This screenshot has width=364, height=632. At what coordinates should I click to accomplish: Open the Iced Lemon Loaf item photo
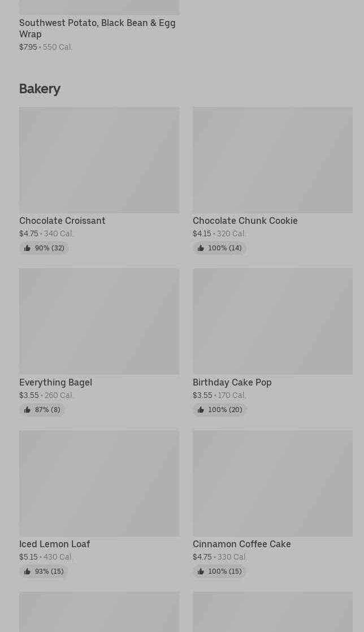99,483
